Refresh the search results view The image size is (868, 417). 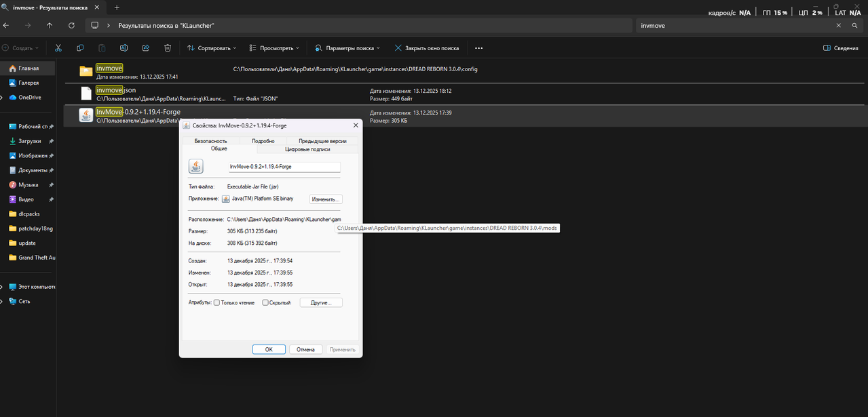point(71,25)
